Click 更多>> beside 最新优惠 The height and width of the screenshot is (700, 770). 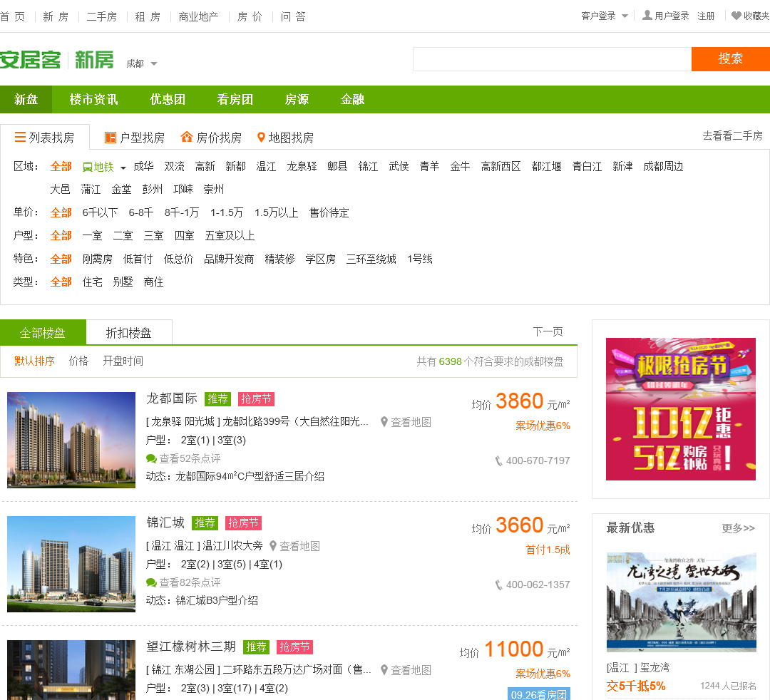[739, 528]
